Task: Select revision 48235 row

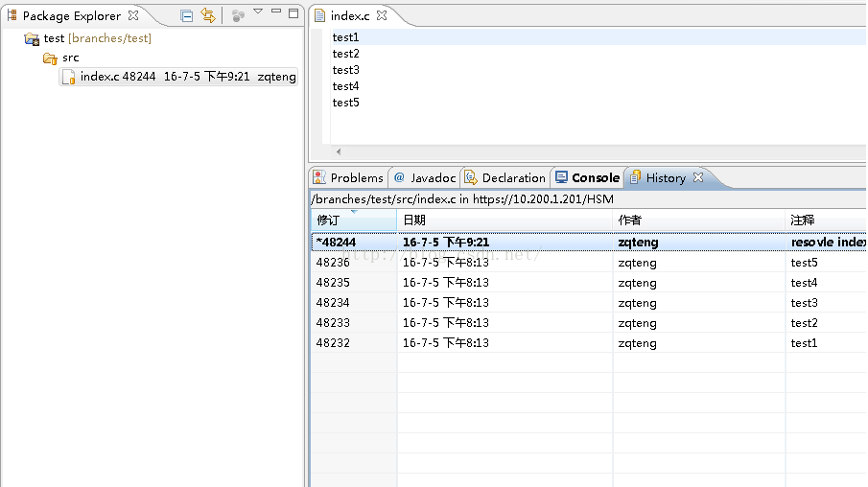Action: click(589, 283)
